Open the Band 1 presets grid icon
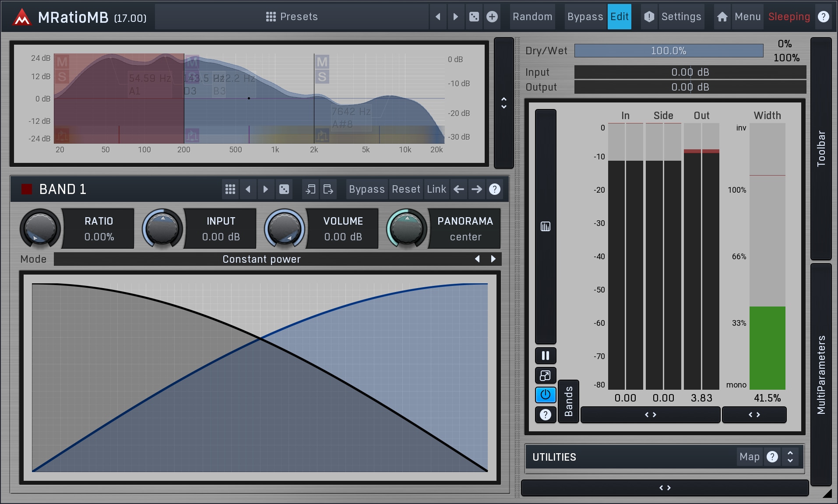Viewport: 838px width, 504px height. [230, 189]
